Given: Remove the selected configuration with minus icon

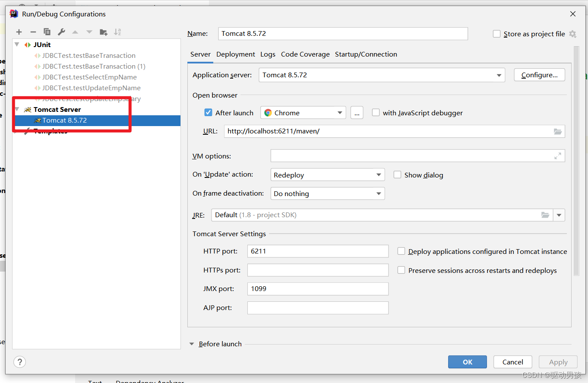Looking at the screenshot, I should (33, 32).
